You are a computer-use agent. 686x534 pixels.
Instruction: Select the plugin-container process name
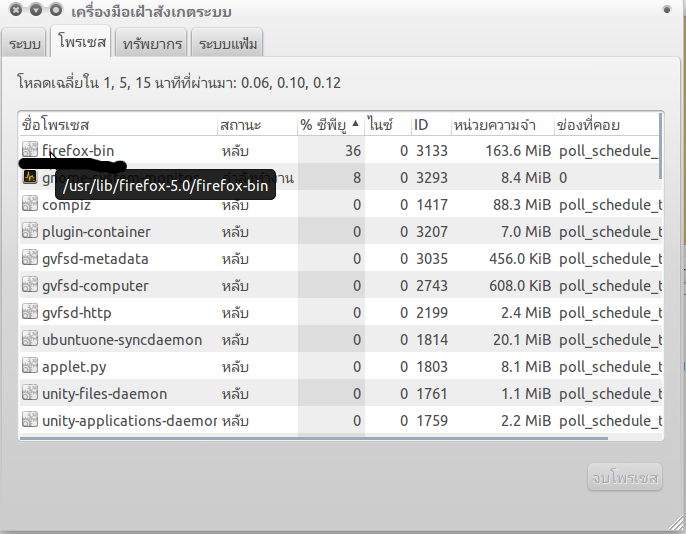click(x=96, y=232)
